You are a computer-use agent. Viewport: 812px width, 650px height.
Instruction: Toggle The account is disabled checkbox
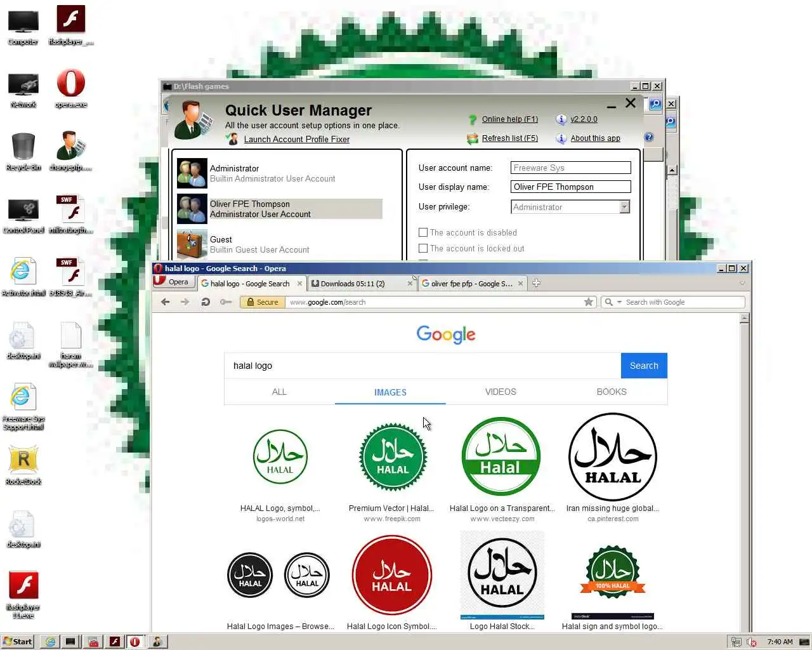423,232
